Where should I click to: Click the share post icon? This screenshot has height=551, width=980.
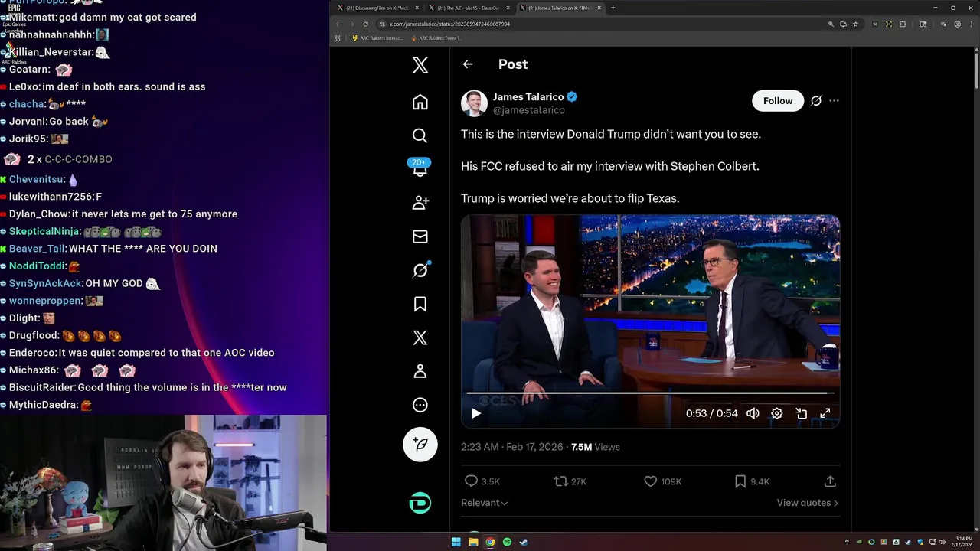coord(830,481)
